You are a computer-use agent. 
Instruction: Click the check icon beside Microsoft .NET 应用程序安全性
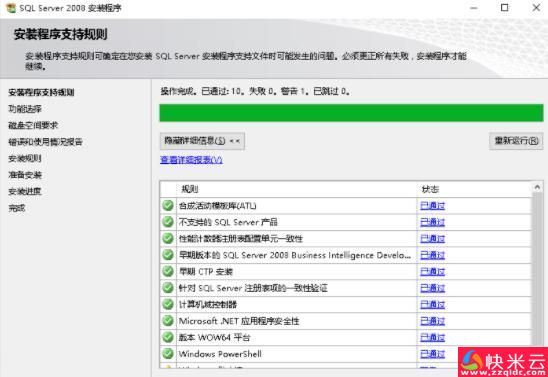(x=168, y=320)
